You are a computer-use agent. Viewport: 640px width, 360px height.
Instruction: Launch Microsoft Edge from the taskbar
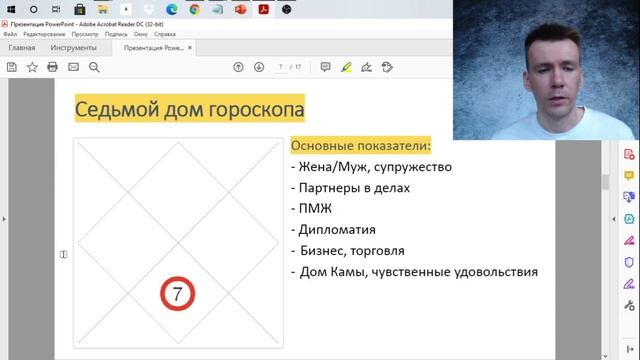172,9
